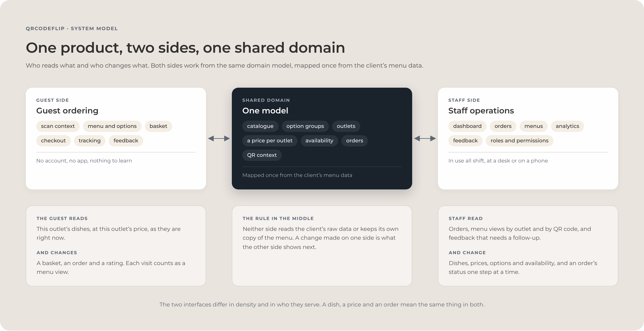Click the 'tracking' chip
Viewport: 644px width, 331px height.
[90, 141]
